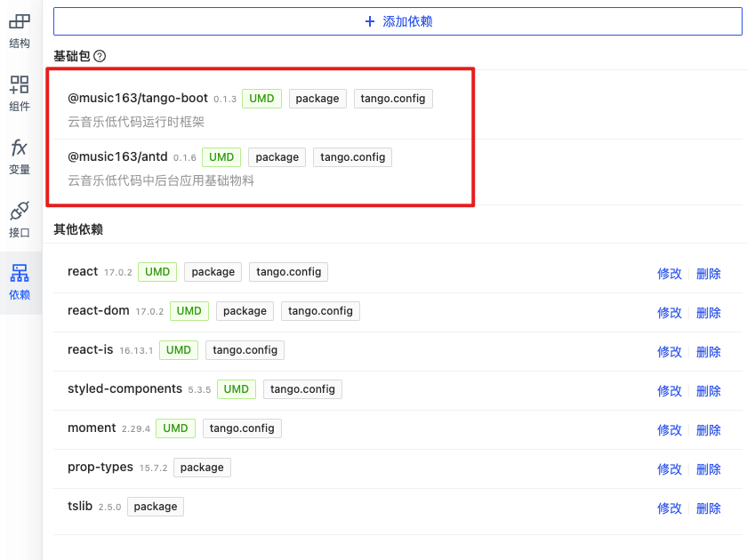
Task: Select the @music163/antd package name
Action: (117, 156)
